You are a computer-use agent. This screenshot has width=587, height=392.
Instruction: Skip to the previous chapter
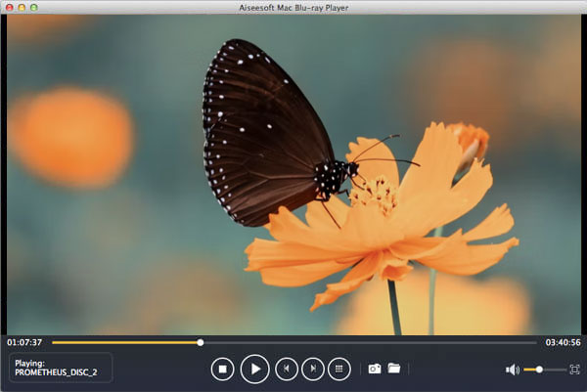pos(287,370)
